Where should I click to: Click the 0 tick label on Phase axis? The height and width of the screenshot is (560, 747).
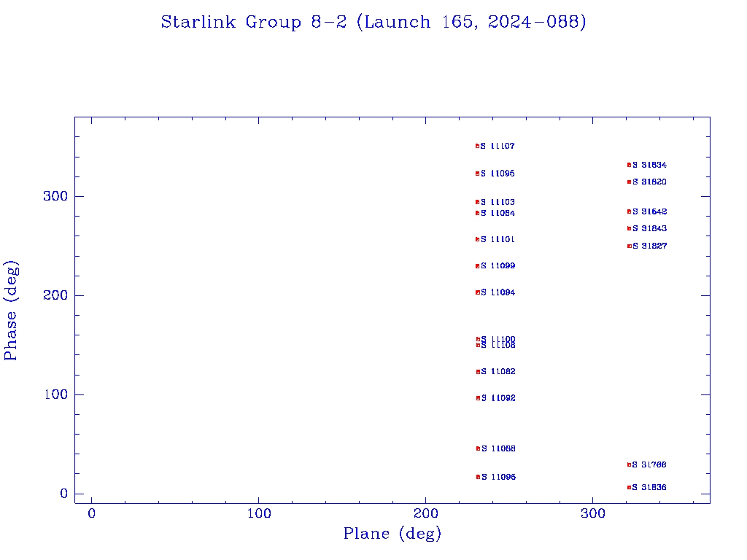[64, 494]
